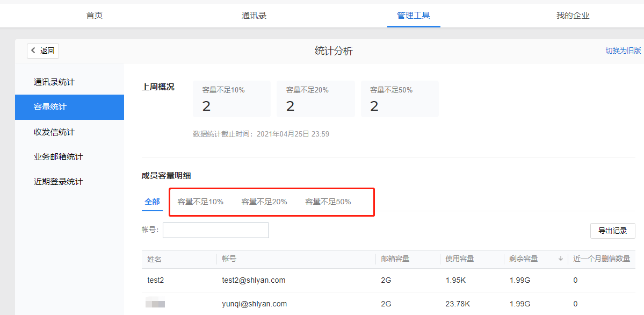Open the 我的企业 tab
The height and width of the screenshot is (315, 644).
click(x=573, y=16)
